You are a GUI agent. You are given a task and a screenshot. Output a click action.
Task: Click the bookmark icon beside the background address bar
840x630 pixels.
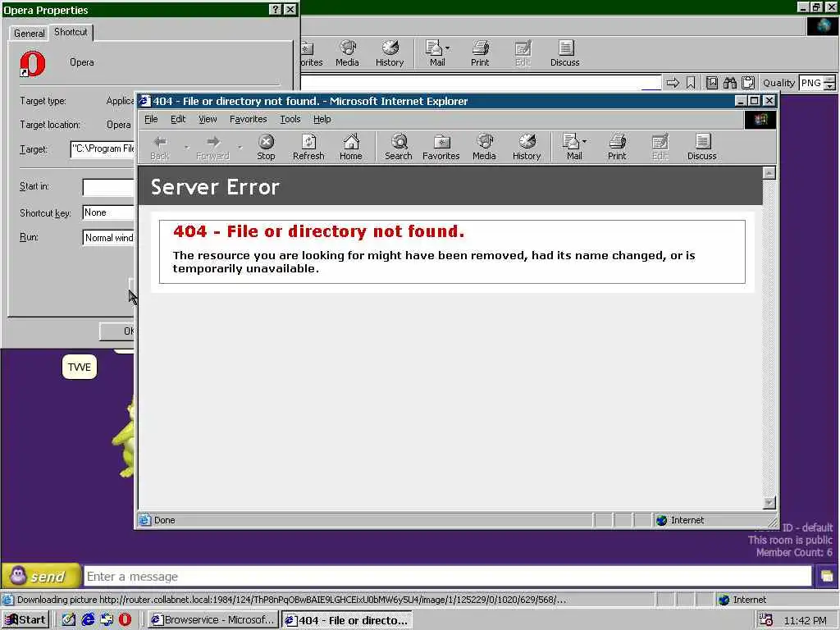click(x=691, y=83)
